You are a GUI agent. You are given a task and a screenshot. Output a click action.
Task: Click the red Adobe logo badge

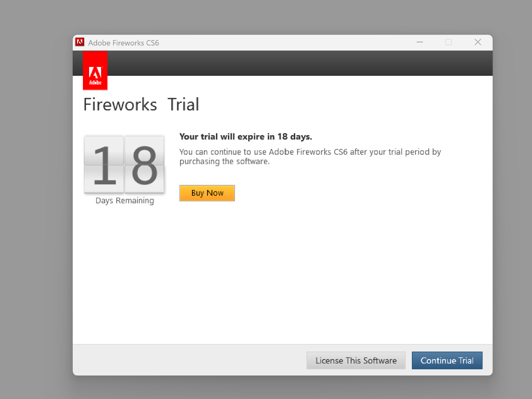95,70
